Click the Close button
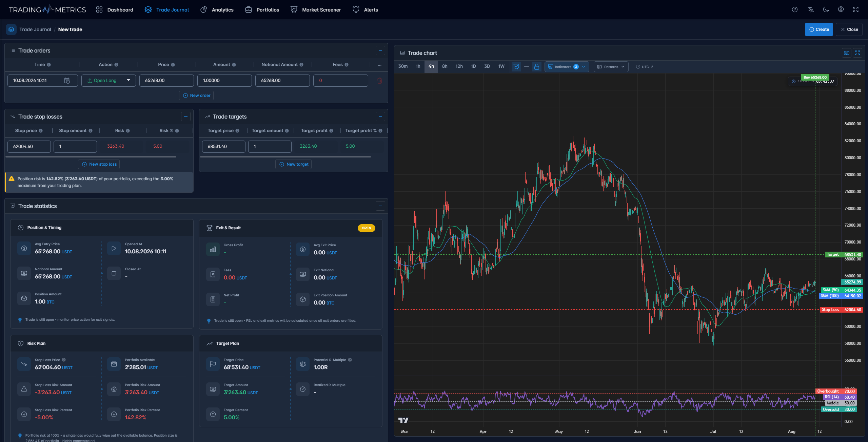The width and height of the screenshot is (868, 442). (849, 29)
